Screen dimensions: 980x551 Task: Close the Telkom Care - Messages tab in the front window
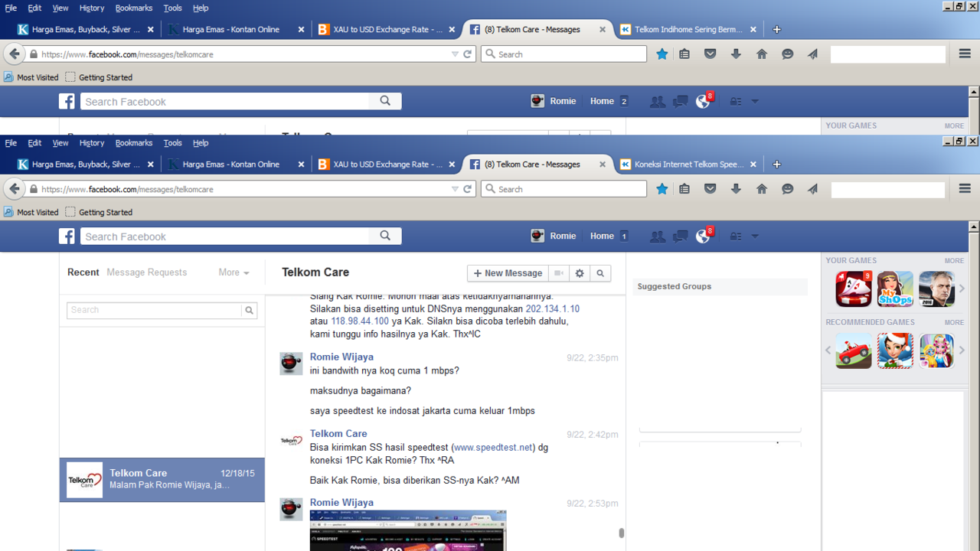603,165
